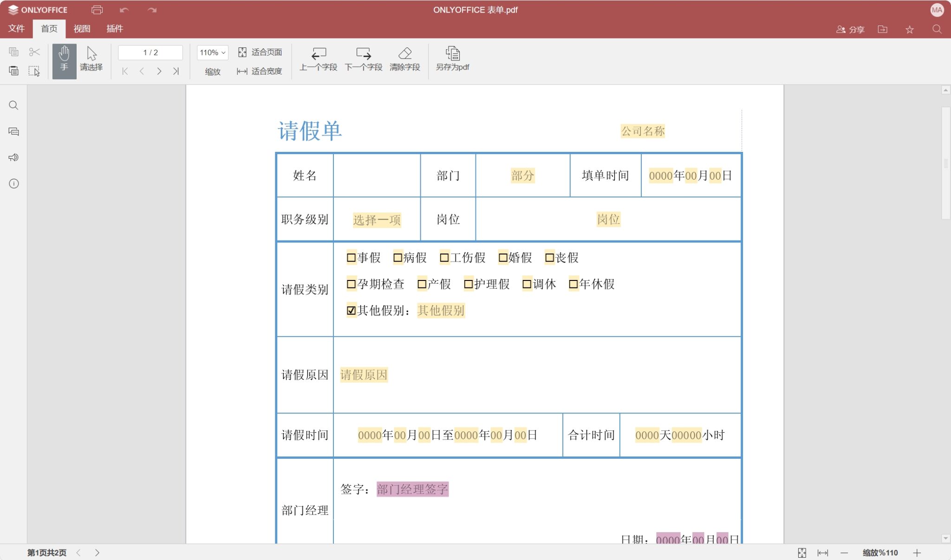
Task: Click fit width icon in status bar
Action: coord(823,553)
